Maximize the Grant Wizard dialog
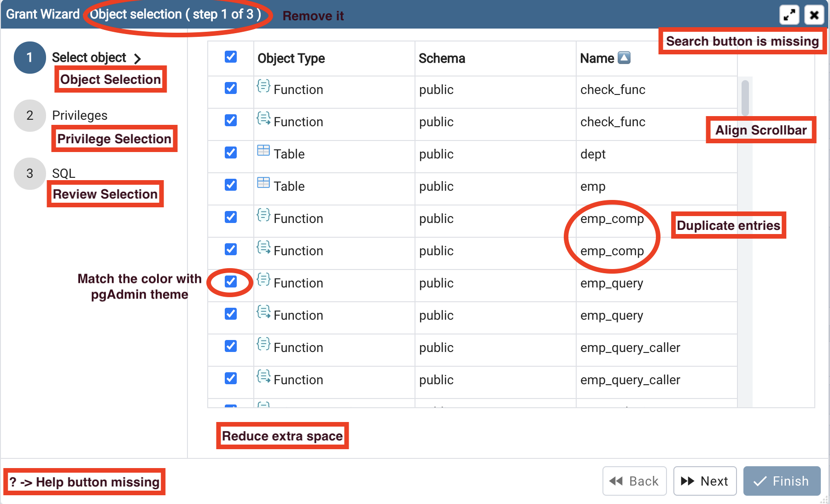The height and width of the screenshot is (504, 830). 789,15
